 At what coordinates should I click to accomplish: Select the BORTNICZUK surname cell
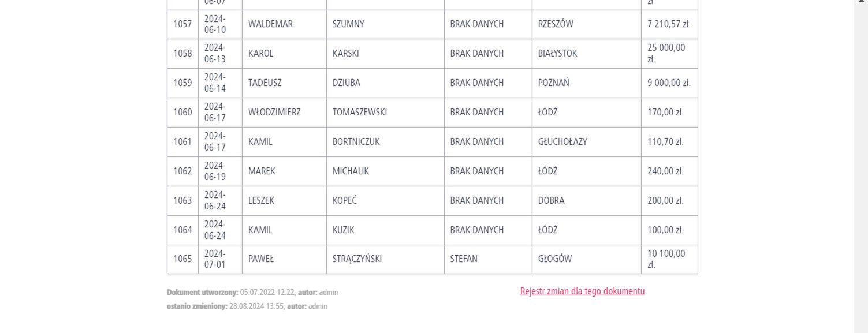(x=356, y=142)
